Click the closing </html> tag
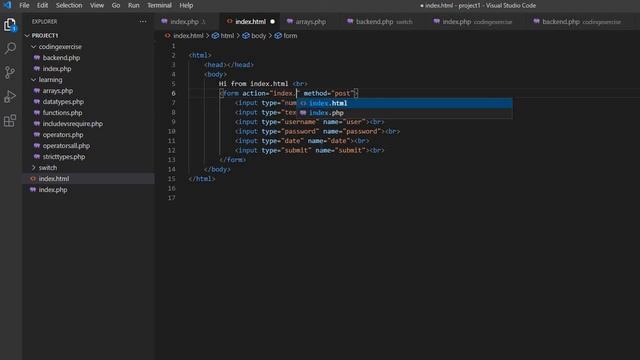 pyautogui.click(x=202, y=179)
